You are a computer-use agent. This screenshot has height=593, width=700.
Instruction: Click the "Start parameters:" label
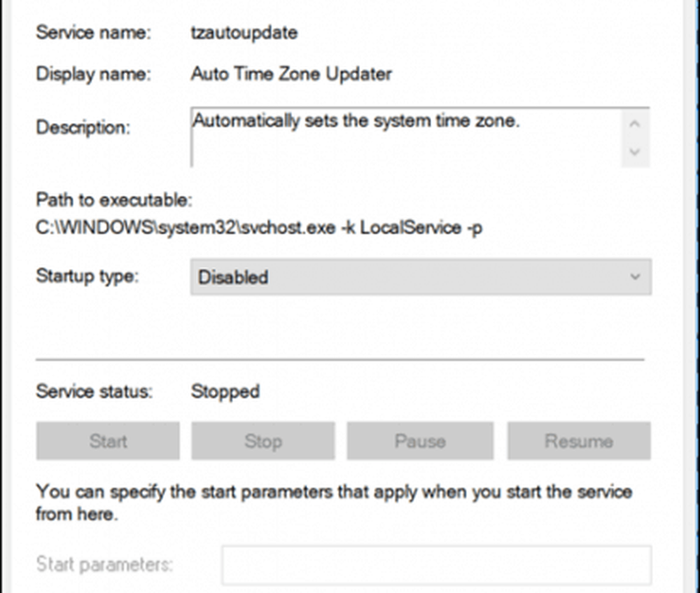[104, 564]
